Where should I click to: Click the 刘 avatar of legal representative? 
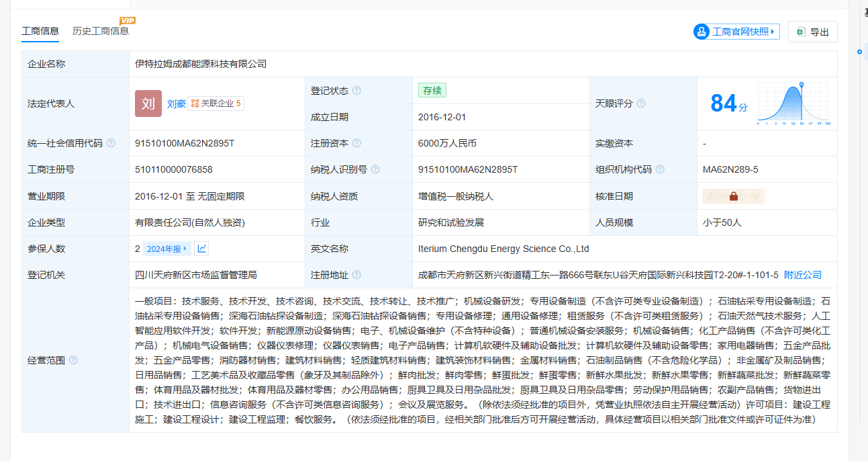pos(148,103)
